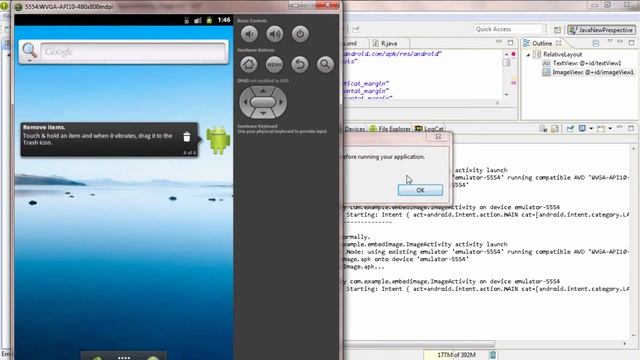Click the Outline collapse-all icon

point(596,43)
